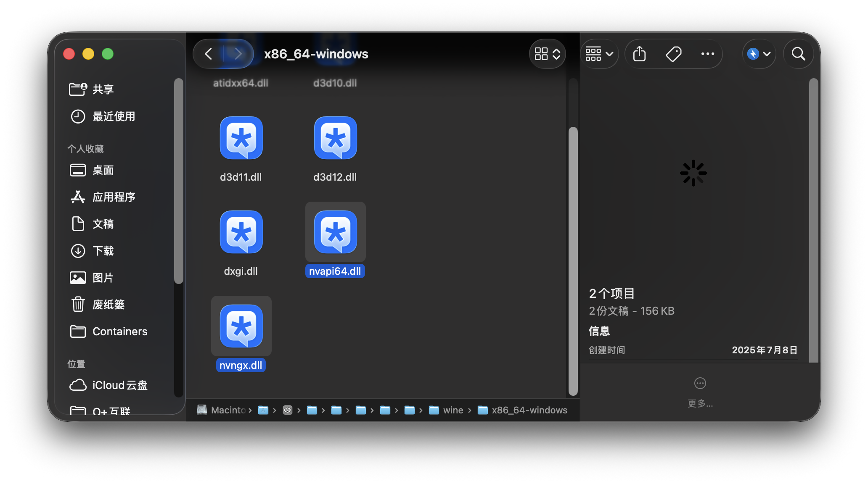Click the download arrow icon beside 下载
Image resolution: width=868 pixels, height=484 pixels.
pos(78,250)
